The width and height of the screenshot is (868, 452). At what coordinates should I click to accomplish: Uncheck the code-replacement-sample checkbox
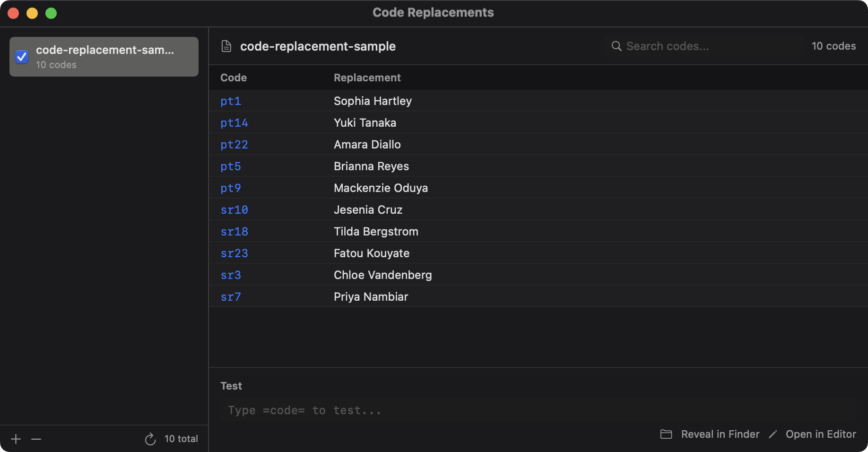22,57
